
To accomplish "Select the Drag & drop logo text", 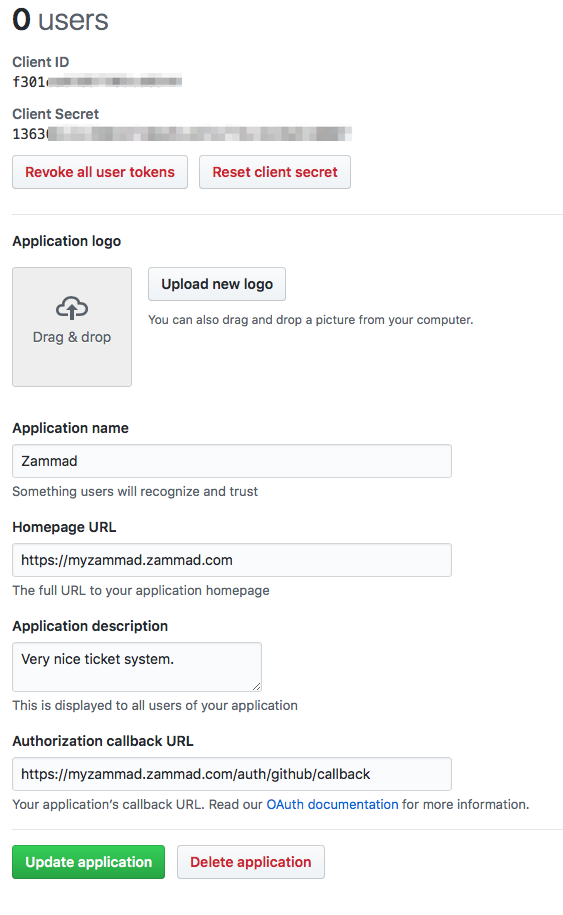I will click(72, 337).
